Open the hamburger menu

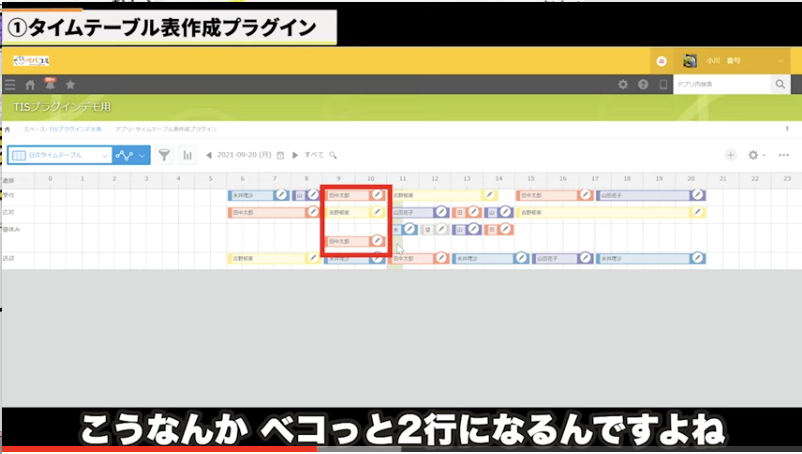point(10,85)
